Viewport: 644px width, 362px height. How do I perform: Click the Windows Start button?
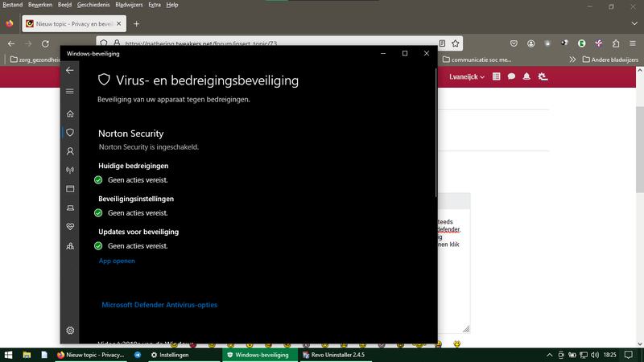(x=8, y=355)
